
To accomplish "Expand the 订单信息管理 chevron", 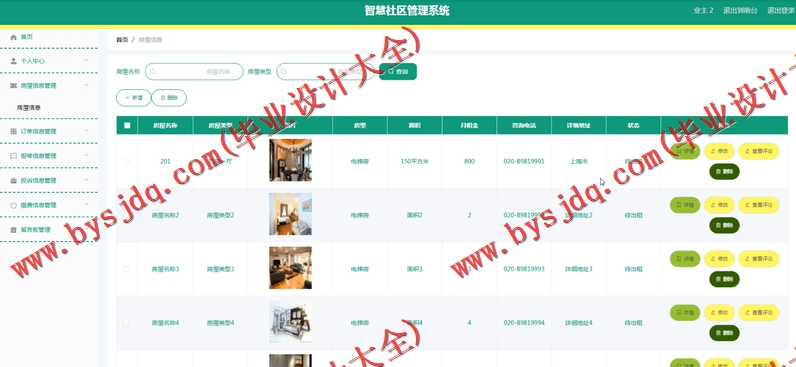I will [x=86, y=130].
